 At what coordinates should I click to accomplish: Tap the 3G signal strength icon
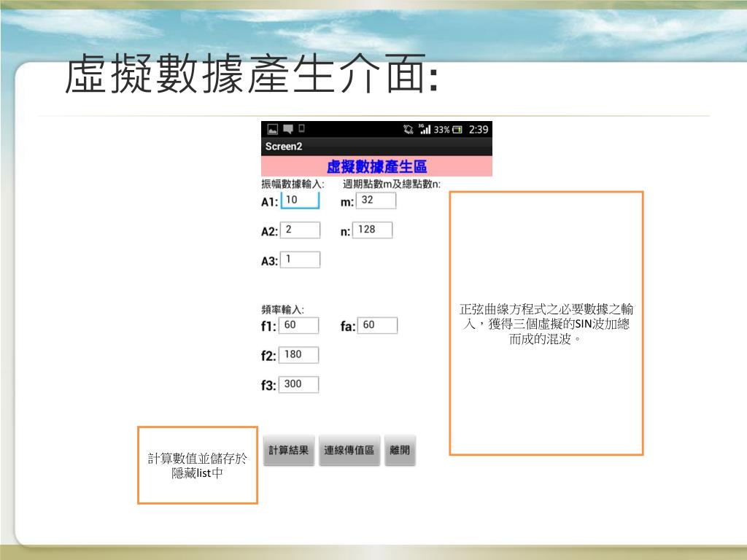pos(425,128)
